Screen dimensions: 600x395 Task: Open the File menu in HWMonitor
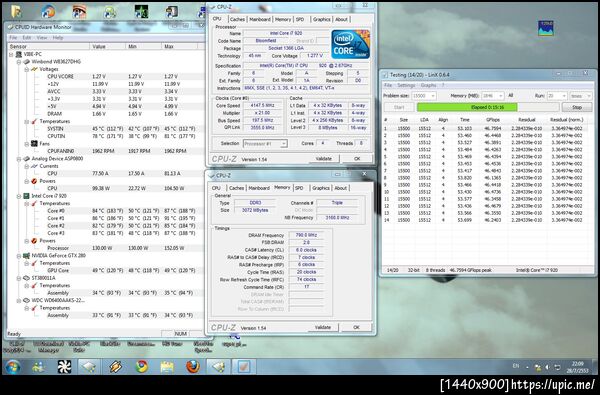[13, 38]
